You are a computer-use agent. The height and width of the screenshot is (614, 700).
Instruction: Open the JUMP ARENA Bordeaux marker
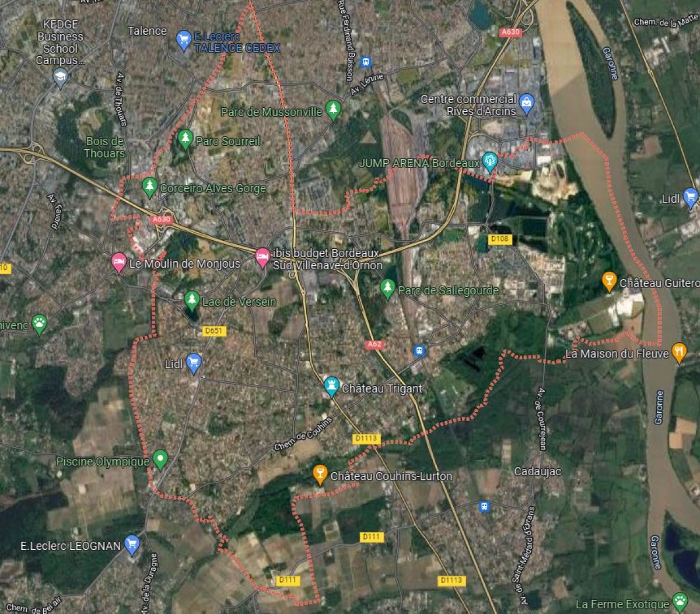[490, 161]
